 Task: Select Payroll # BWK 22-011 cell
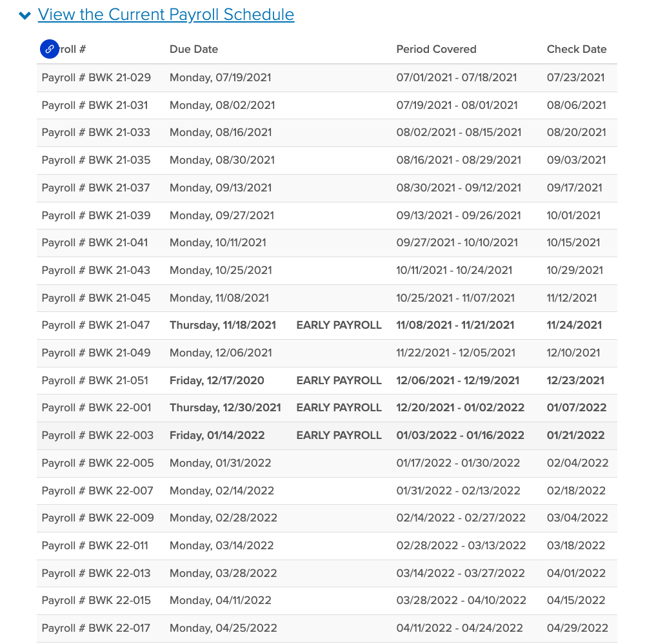[95, 545]
